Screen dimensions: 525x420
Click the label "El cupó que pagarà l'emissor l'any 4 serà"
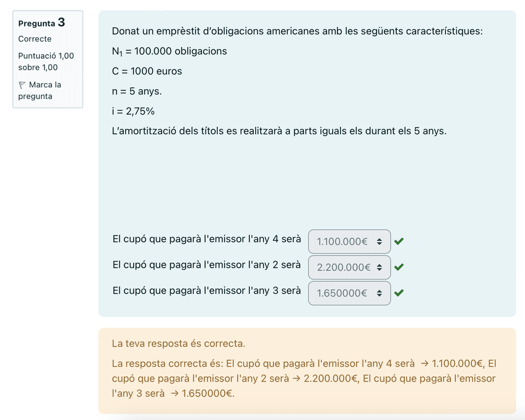point(207,238)
